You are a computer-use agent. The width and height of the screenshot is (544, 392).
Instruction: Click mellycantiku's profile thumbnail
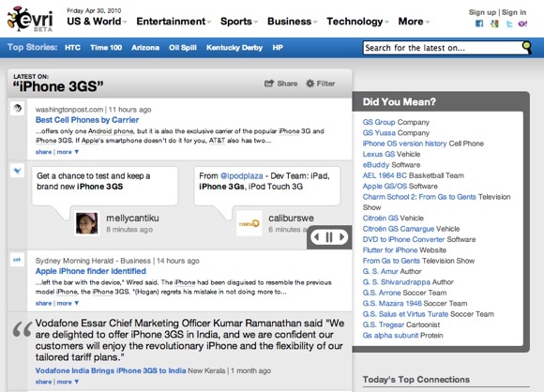pos(86,223)
